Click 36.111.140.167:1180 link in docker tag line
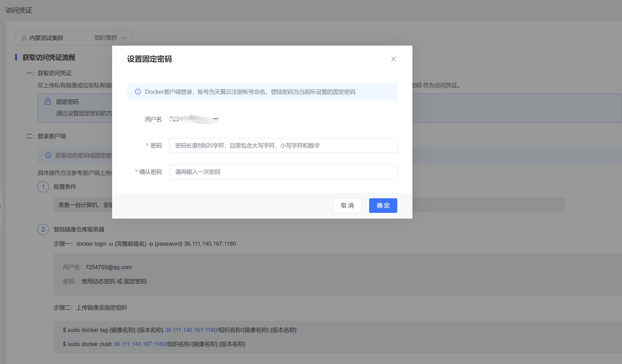The width and height of the screenshot is (622, 364). pyautogui.click(x=191, y=330)
